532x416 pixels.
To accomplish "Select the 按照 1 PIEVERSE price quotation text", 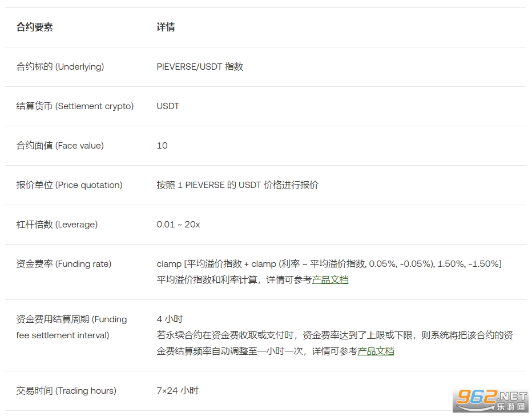I will click(x=237, y=185).
